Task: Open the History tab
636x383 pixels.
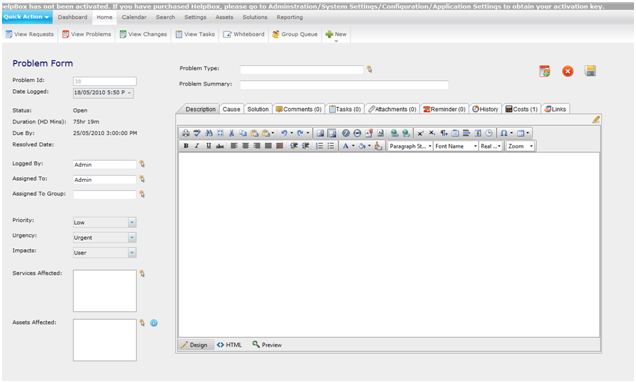Action: (x=485, y=109)
